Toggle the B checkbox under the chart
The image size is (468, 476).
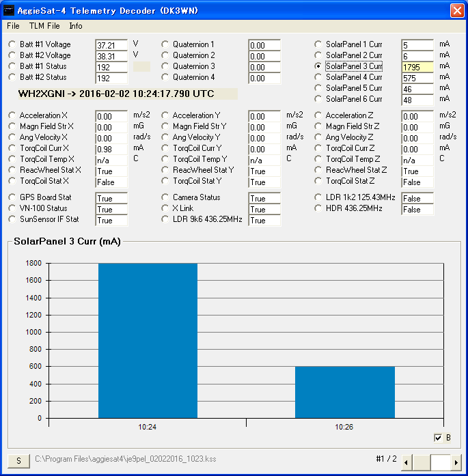click(x=438, y=438)
